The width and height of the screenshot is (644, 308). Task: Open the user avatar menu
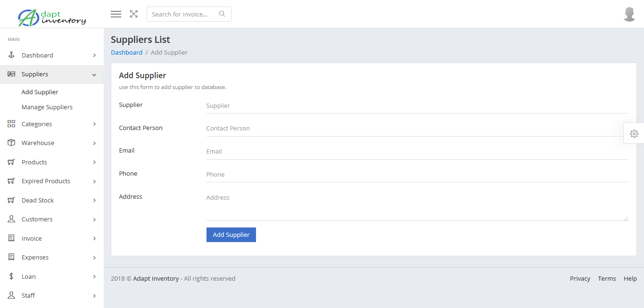629,14
